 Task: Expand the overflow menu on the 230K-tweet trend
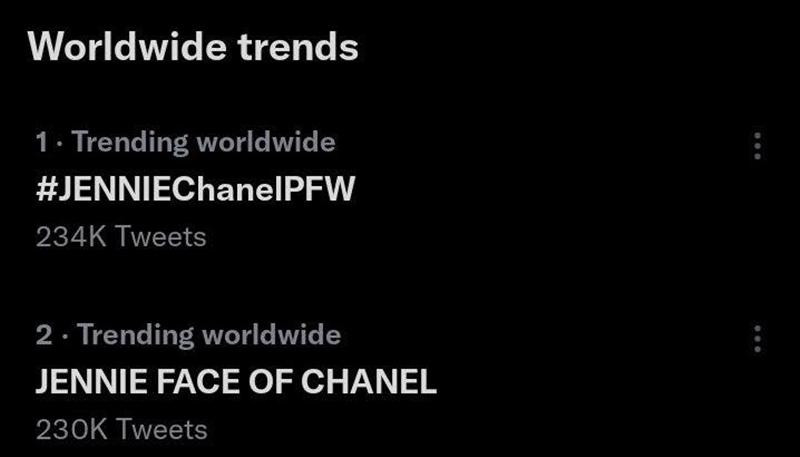coord(757,338)
